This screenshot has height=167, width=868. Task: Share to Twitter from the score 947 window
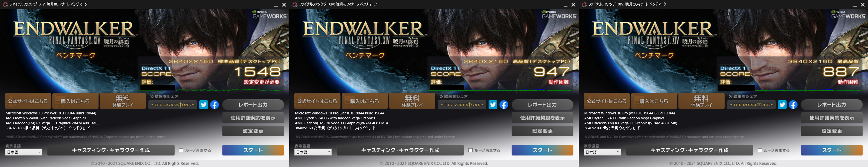tap(493, 105)
